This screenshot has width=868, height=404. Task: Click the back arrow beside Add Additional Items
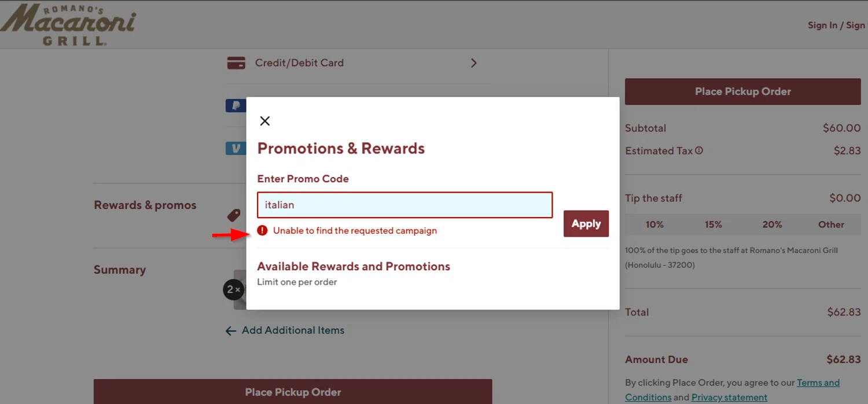click(231, 331)
